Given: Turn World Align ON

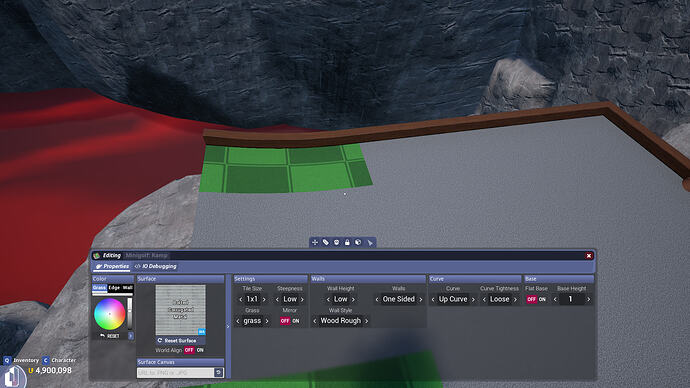Looking at the screenshot, I should (x=200, y=350).
